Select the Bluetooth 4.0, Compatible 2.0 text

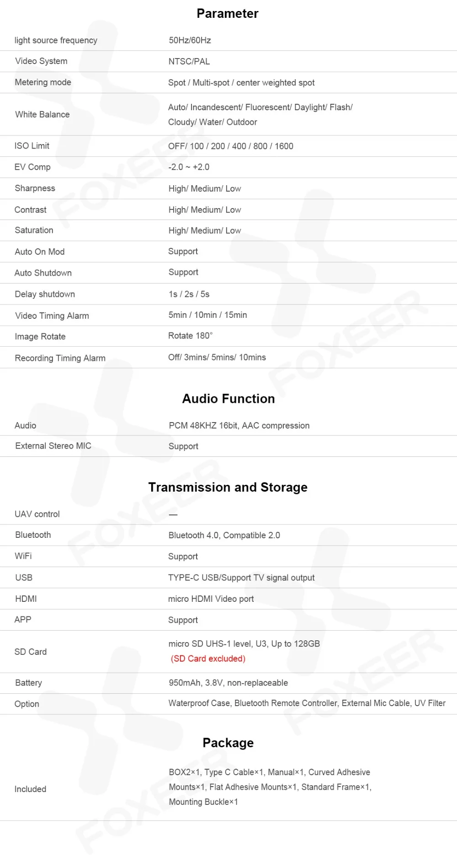pyautogui.click(x=224, y=535)
